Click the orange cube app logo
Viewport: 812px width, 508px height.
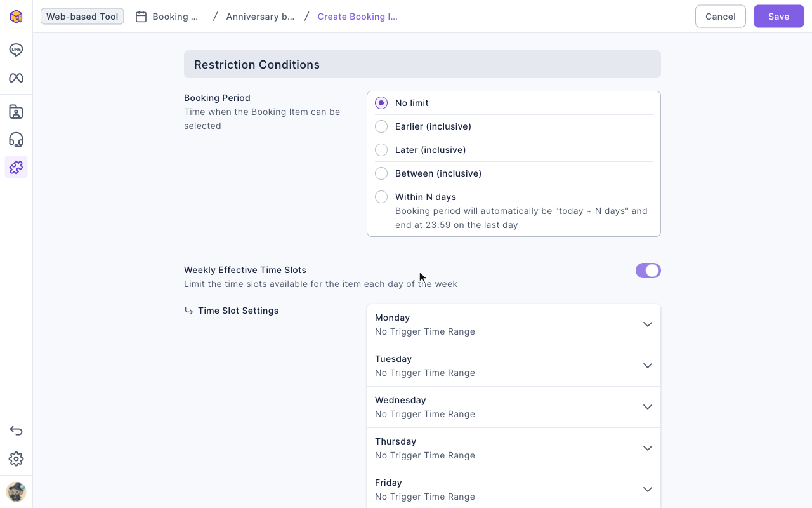pos(16,17)
